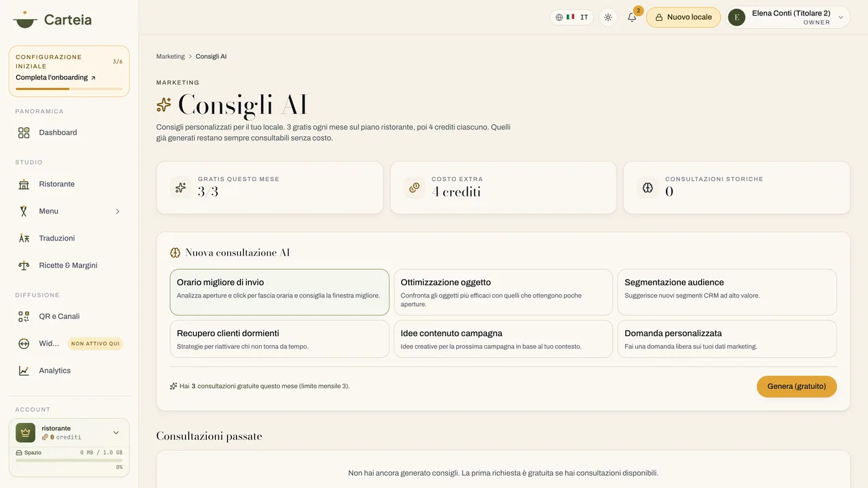Open Elena Conti user account menu
Screen dimensions: 868x488
click(x=789, y=18)
